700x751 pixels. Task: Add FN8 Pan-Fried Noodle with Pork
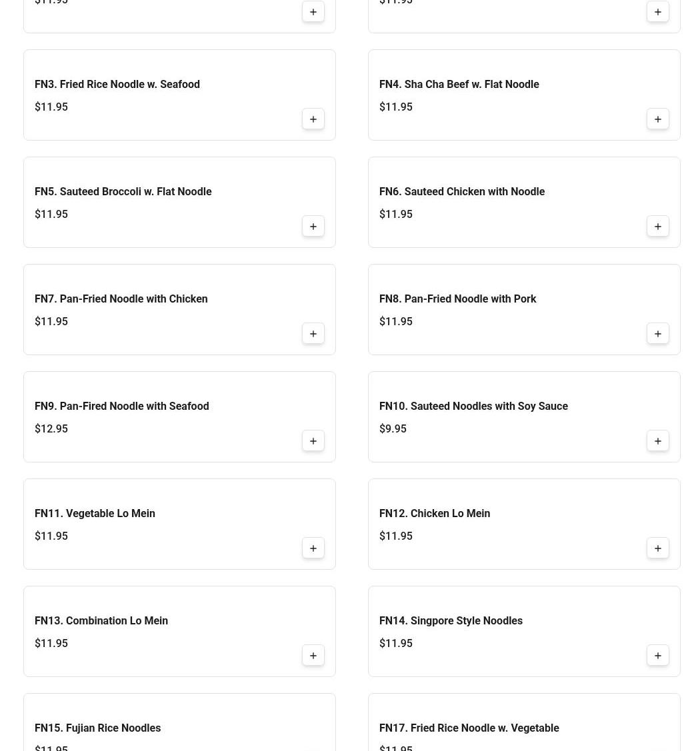point(657,333)
